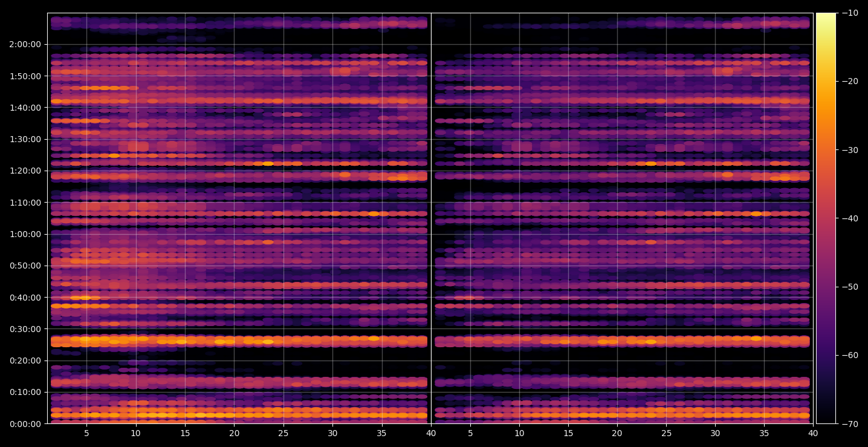Screen dimensions: 868x447
Task: Click the 0:50:00 y-axis tick label
Action: click(25, 266)
